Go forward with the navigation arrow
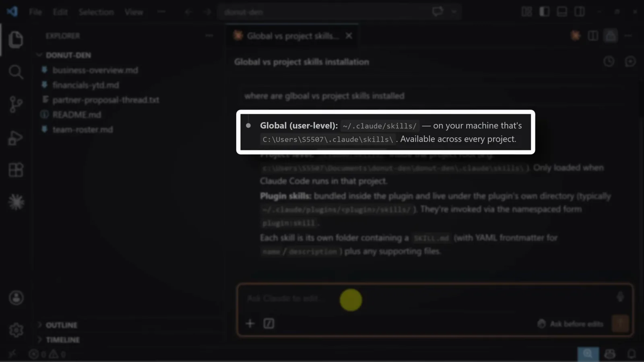644x362 pixels. [208, 12]
